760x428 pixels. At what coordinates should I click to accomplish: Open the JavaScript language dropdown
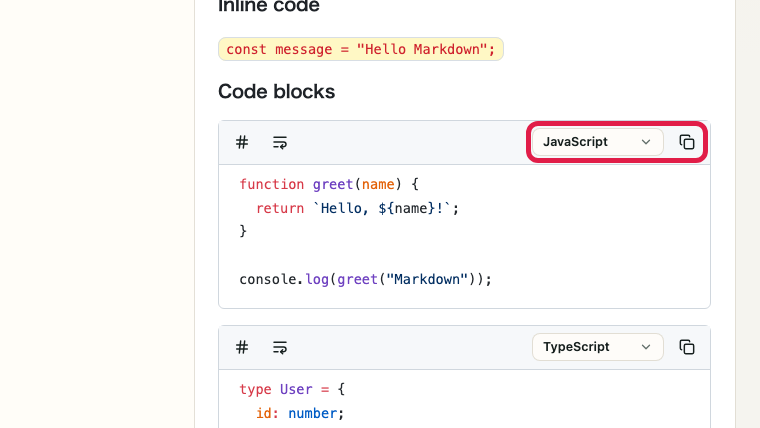tap(597, 142)
